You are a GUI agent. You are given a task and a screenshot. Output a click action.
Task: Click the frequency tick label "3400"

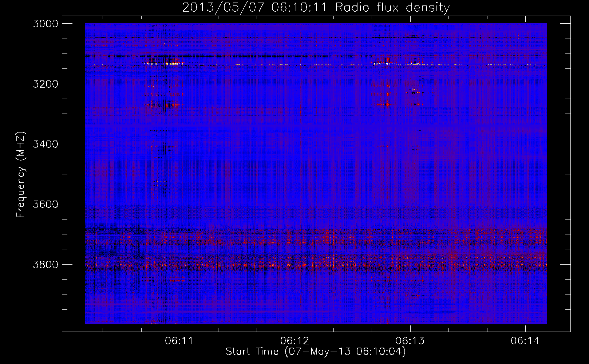pos(46,144)
